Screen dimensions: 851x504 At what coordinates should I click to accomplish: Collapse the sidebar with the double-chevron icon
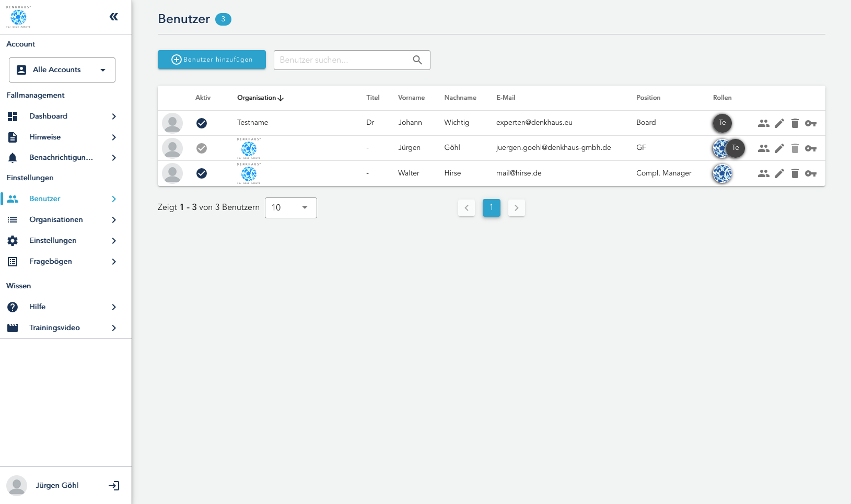click(x=113, y=17)
